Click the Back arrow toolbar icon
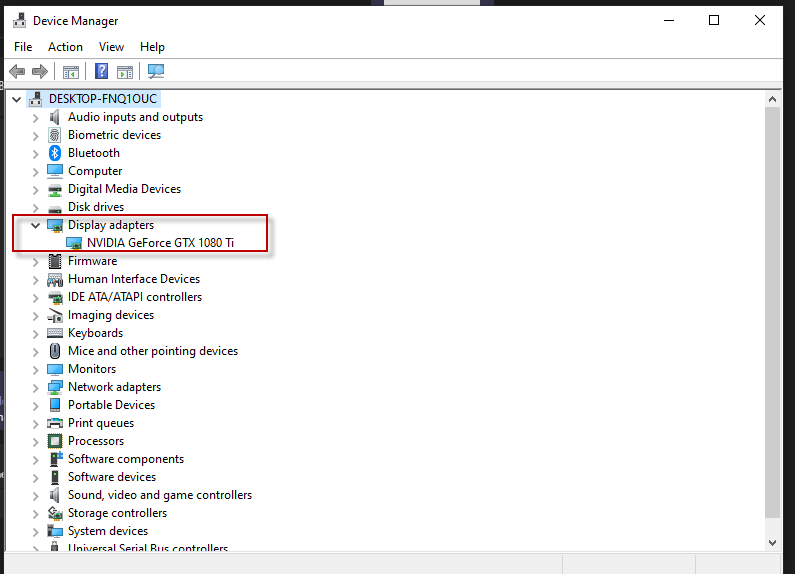 point(17,71)
